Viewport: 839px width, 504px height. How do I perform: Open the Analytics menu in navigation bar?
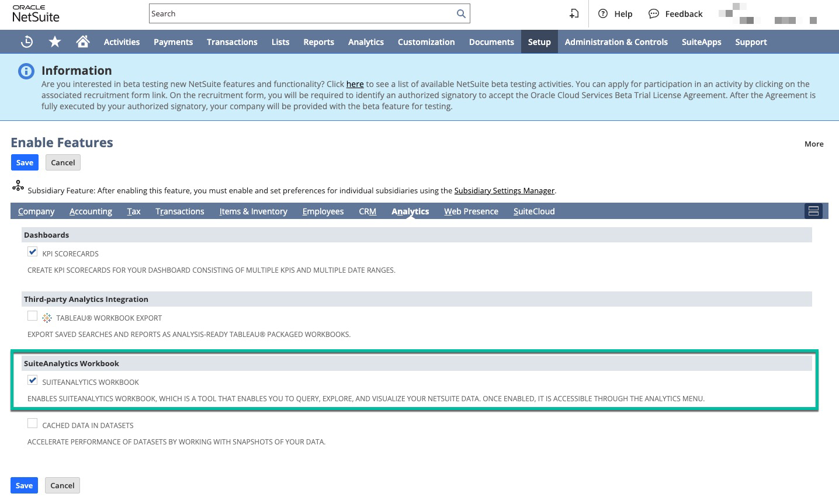(366, 42)
